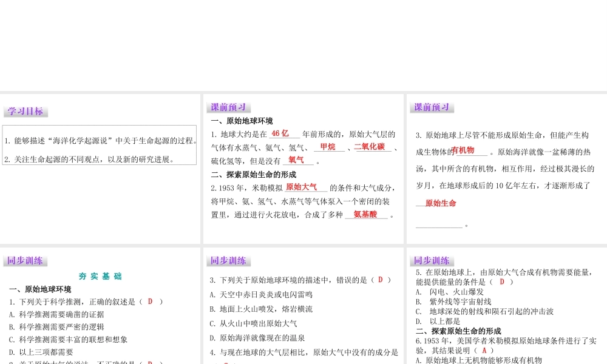
Task: Click question 5 在原始地球上
Action: point(504,277)
